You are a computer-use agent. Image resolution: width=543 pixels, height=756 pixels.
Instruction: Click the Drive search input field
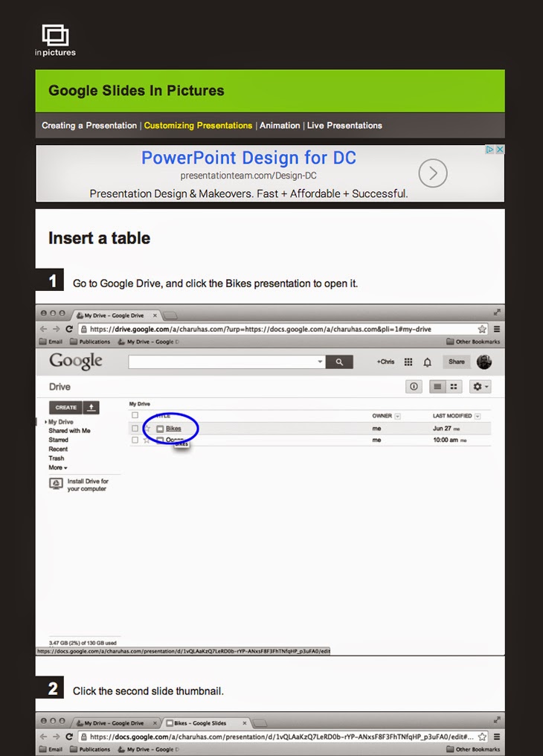tap(222, 362)
